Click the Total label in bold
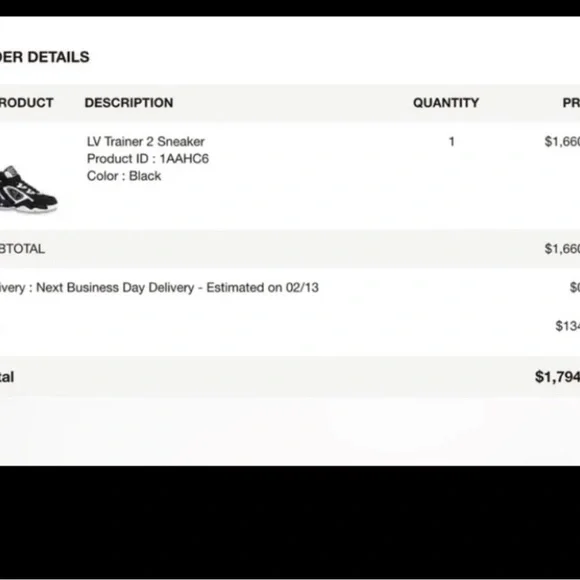The height and width of the screenshot is (580, 580). (7, 377)
